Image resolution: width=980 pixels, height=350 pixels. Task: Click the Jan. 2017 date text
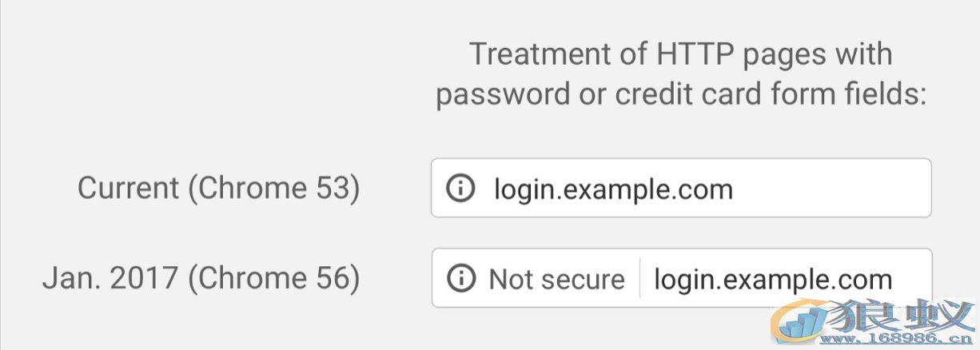(x=110, y=278)
